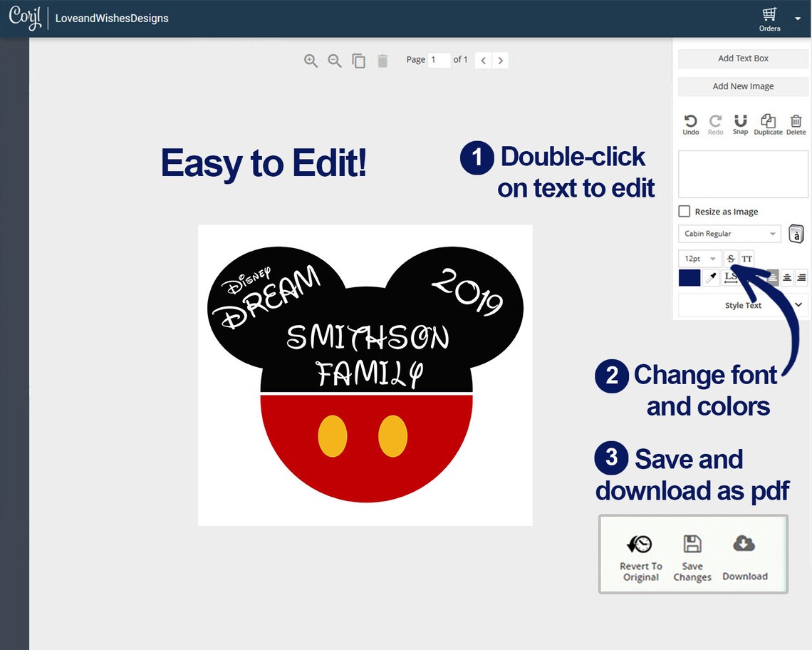812x650 pixels.
Task: Click inside the text content box
Action: pos(743,174)
